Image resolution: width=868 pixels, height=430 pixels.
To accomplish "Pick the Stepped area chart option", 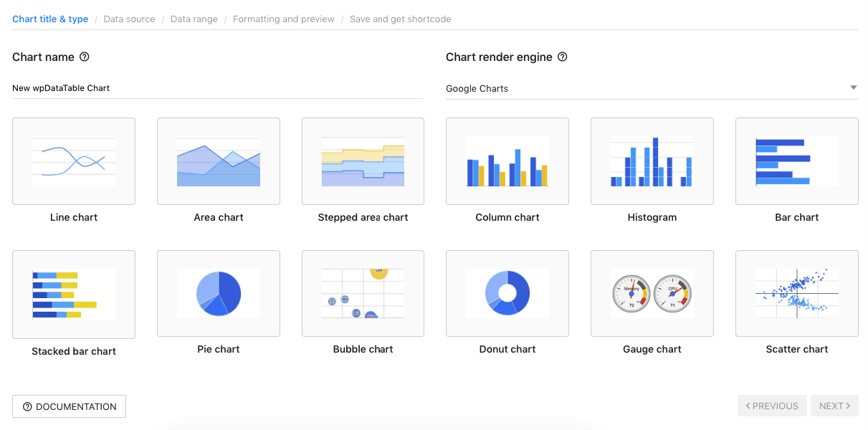I will (x=363, y=161).
